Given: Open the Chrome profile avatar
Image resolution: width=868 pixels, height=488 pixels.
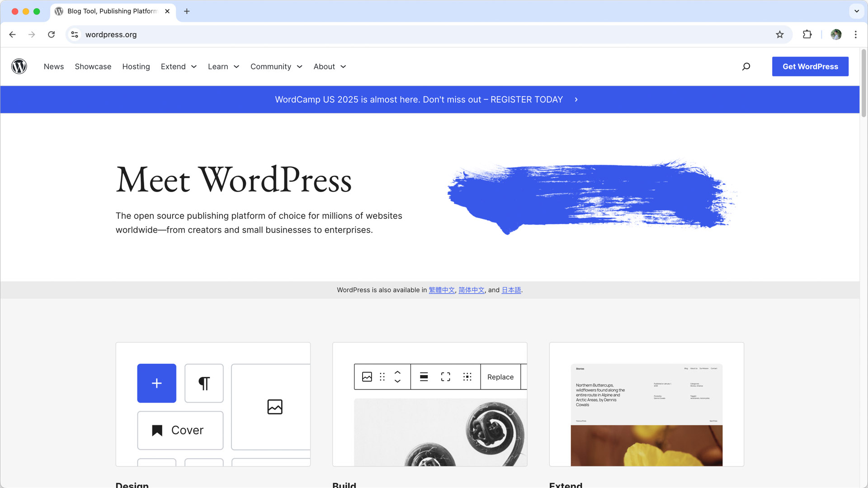Looking at the screenshot, I should pyautogui.click(x=836, y=34).
